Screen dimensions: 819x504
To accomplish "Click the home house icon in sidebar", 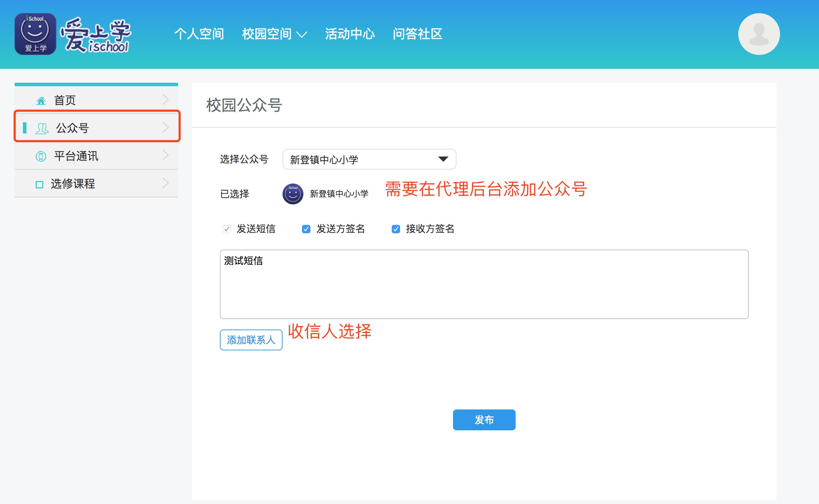I will tap(41, 101).
